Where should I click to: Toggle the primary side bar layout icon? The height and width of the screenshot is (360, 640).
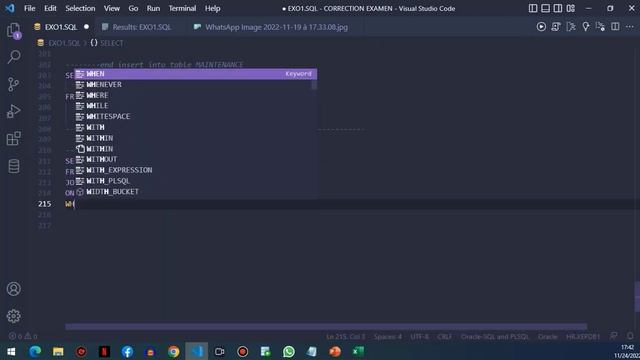coord(533,8)
